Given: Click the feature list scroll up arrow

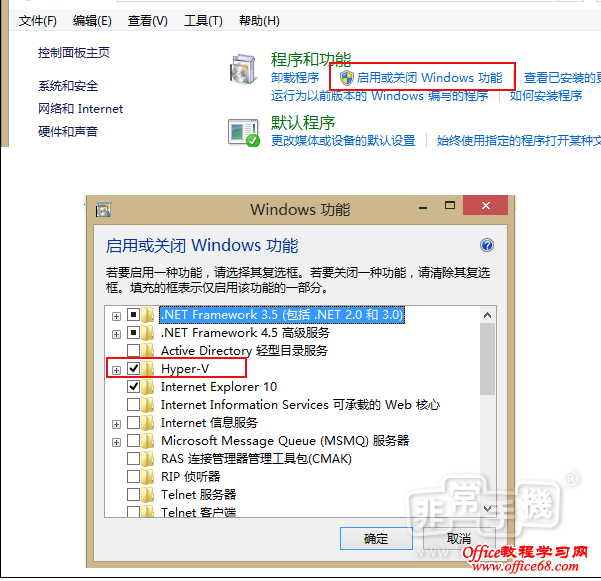Looking at the screenshot, I should [487, 315].
